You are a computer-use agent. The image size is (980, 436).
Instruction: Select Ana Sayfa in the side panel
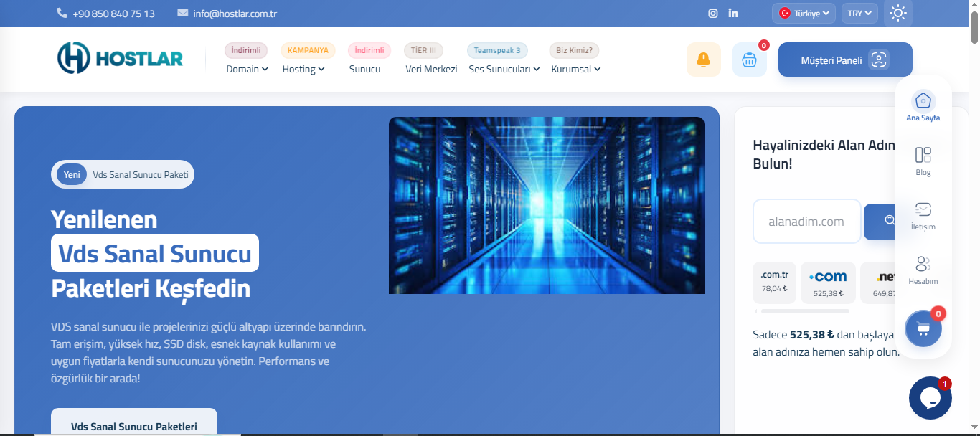click(x=923, y=104)
